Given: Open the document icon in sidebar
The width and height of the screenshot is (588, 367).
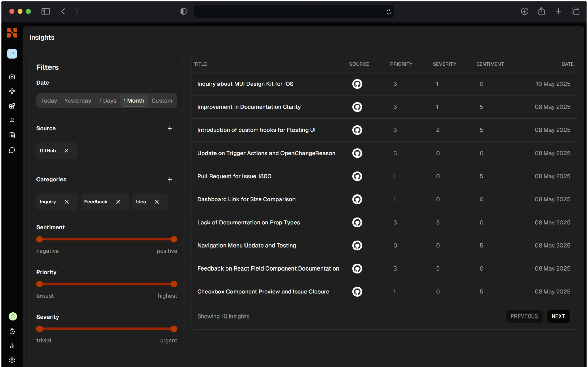Looking at the screenshot, I should [12, 135].
